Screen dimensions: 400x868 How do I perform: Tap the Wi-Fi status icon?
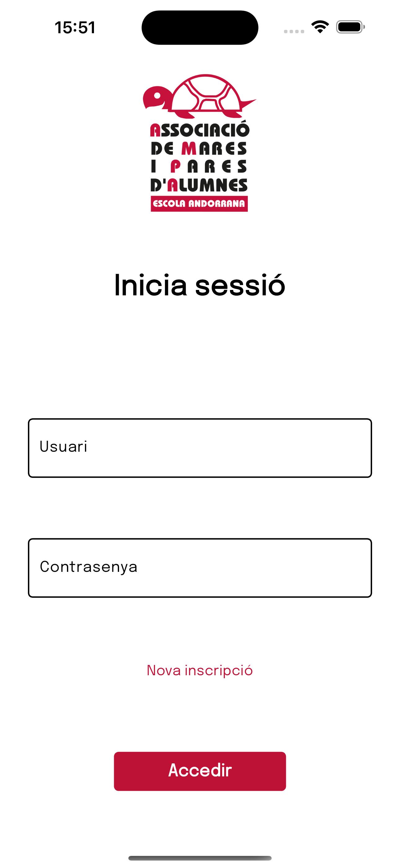(320, 27)
